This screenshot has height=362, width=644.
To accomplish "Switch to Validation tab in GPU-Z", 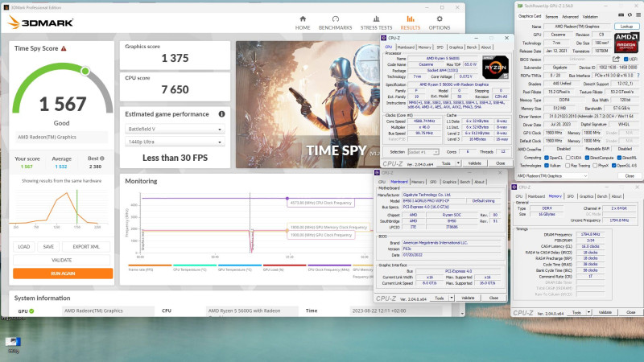I will click(x=590, y=17).
